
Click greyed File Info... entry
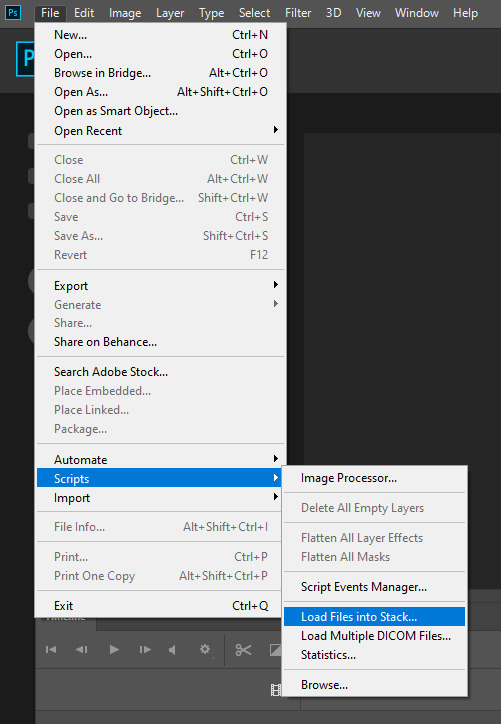tap(160, 526)
